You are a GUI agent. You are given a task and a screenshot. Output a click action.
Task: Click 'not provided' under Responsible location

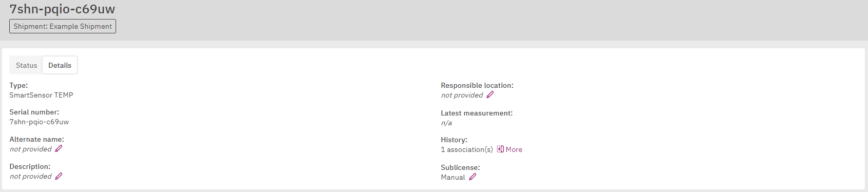[462, 95]
